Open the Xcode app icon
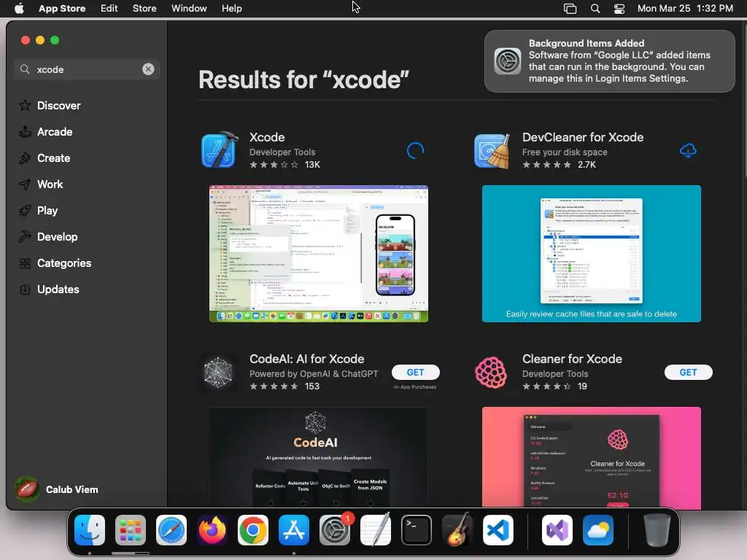747x560 pixels. pos(219,150)
